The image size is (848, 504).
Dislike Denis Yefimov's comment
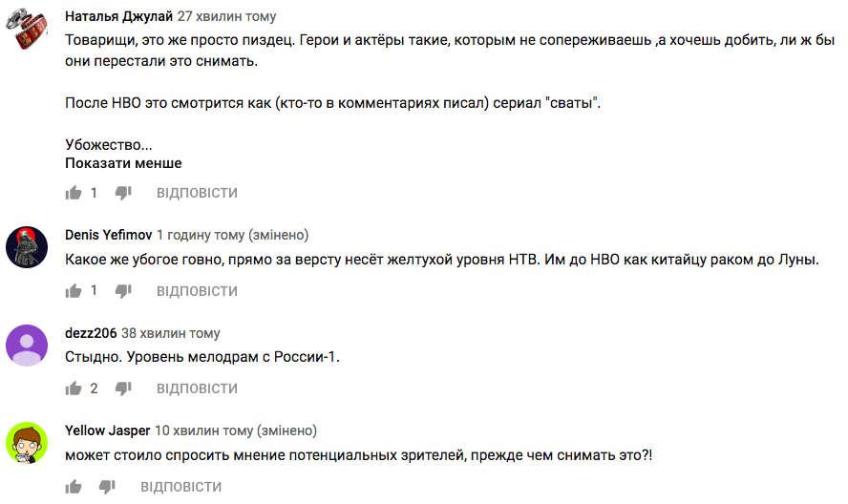pyautogui.click(x=123, y=291)
